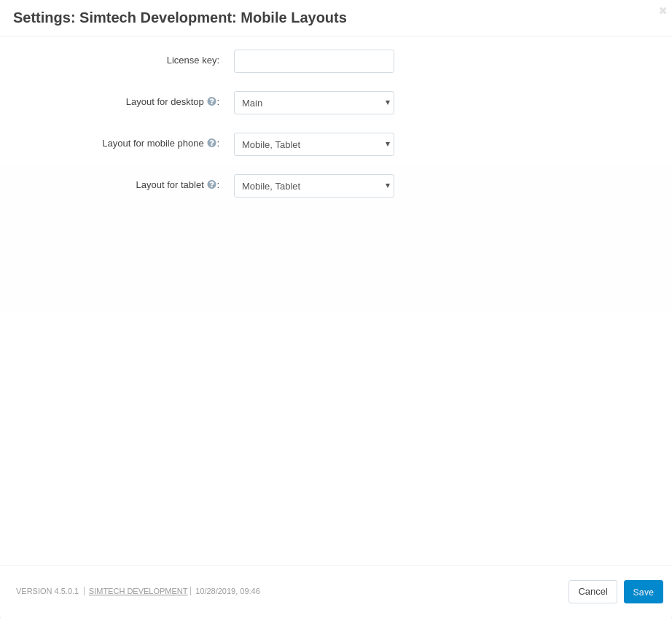Click the Layout for desktop label
Viewport: 672px width, 618px height.
coord(165,101)
